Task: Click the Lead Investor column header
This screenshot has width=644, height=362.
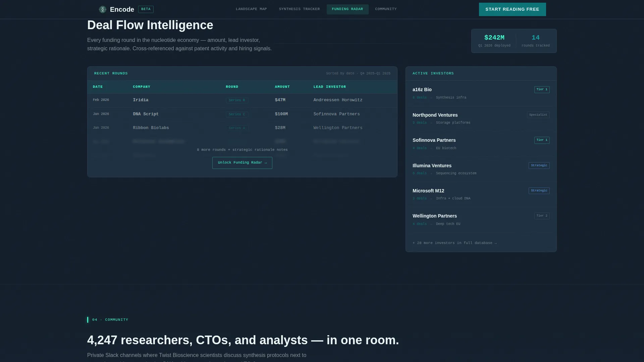Action: (x=330, y=87)
